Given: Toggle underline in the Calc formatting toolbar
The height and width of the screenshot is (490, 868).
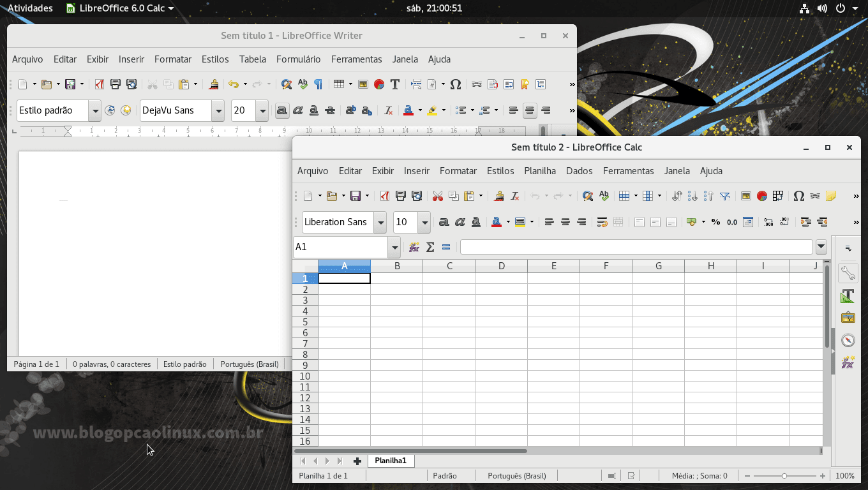Looking at the screenshot, I should [476, 222].
